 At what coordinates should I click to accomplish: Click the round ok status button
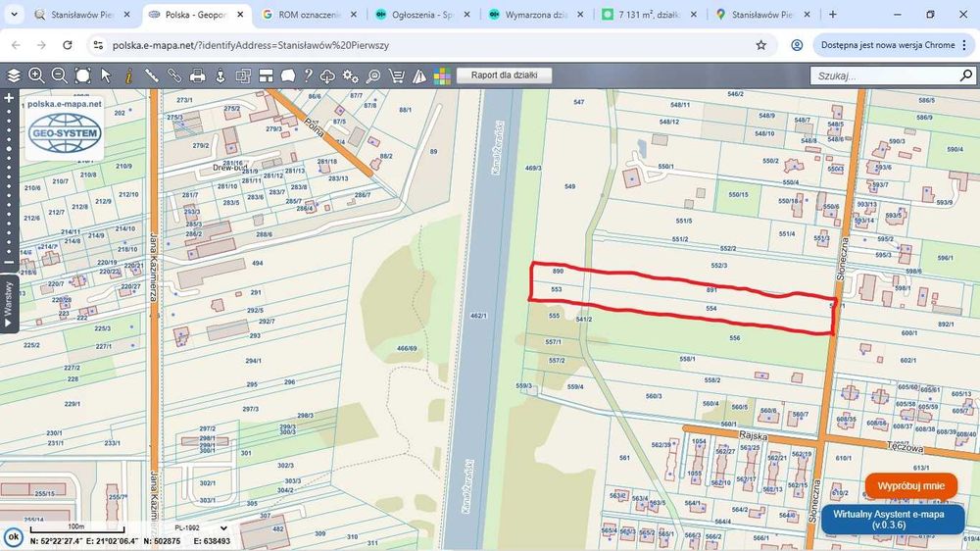point(13,537)
